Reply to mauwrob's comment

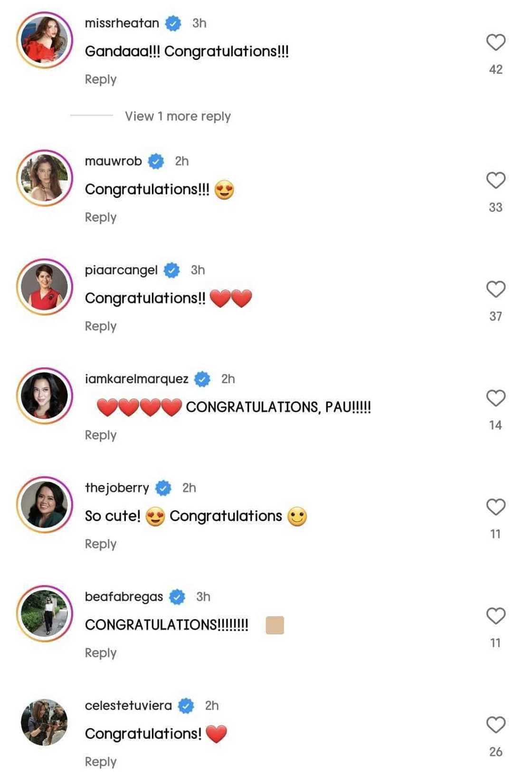coord(100,217)
